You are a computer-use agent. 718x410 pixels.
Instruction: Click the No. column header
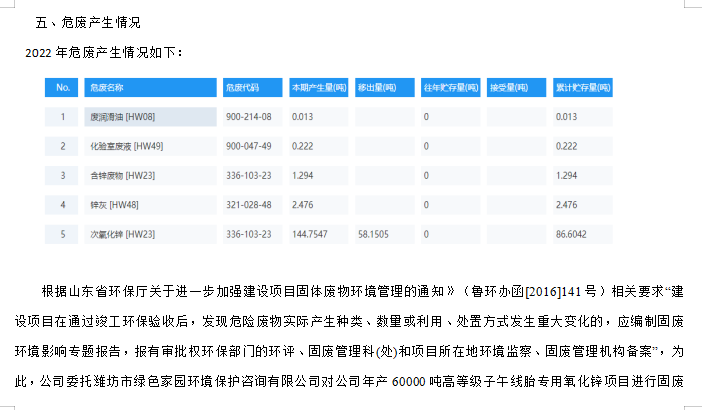[62, 88]
